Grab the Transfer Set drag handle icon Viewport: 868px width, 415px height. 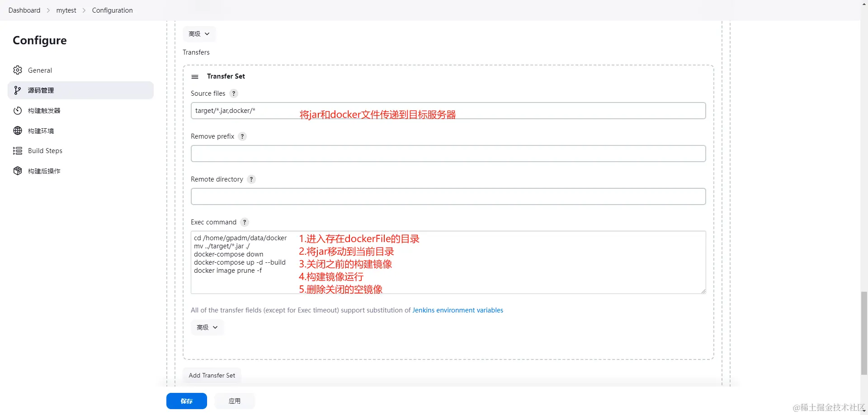tap(195, 77)
